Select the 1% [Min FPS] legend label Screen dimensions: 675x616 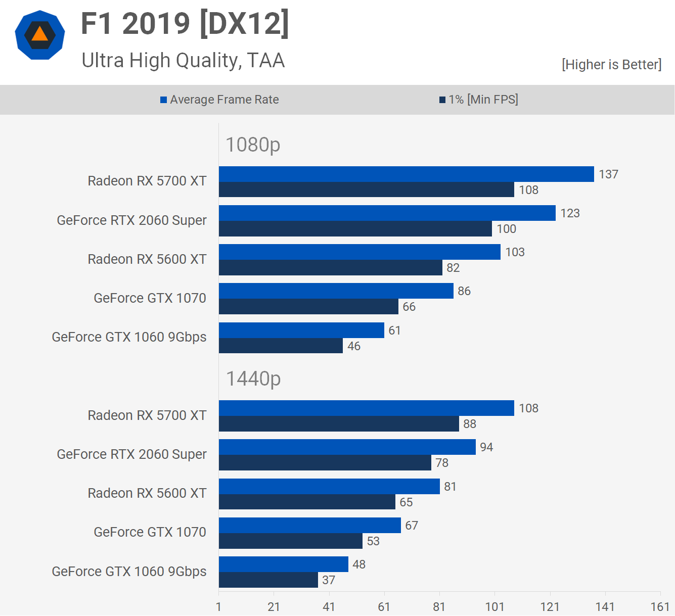(483, 100)
